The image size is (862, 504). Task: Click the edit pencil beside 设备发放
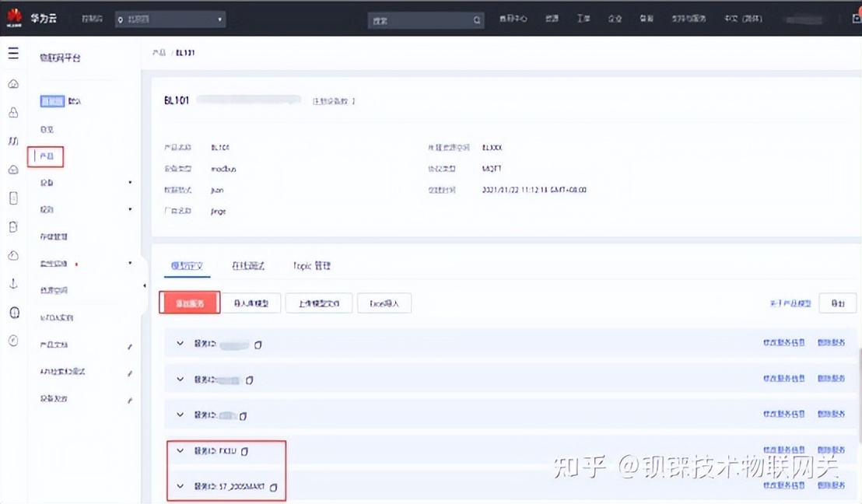(129, 399)
